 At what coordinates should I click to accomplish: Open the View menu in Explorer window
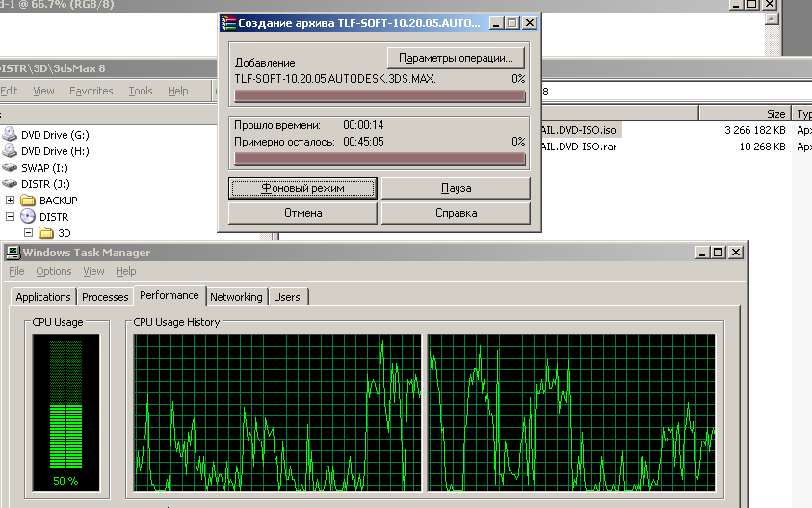43,91
